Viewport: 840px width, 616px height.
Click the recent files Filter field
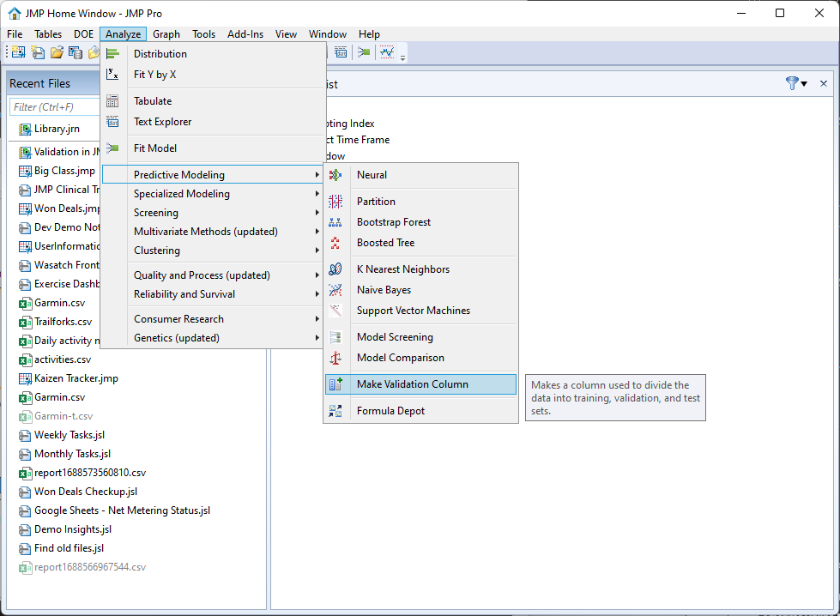55,106
